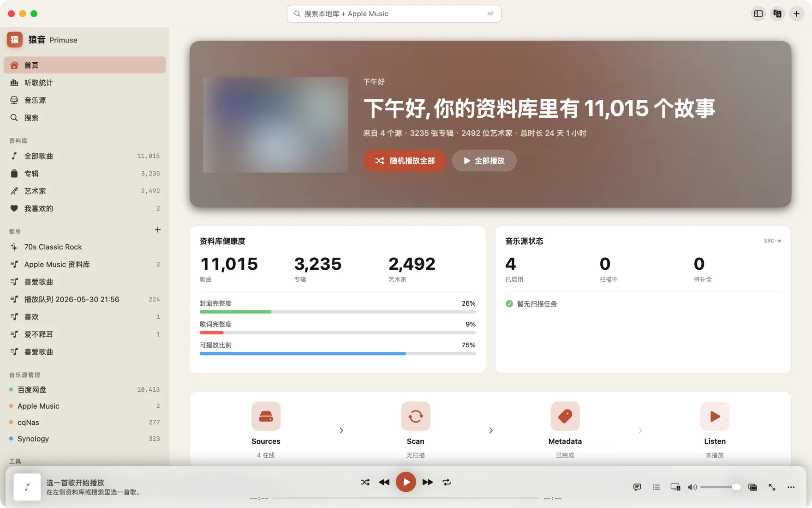Screen dimensions: 812x508
Task: Skip to previous track
Action: (384, 482)
